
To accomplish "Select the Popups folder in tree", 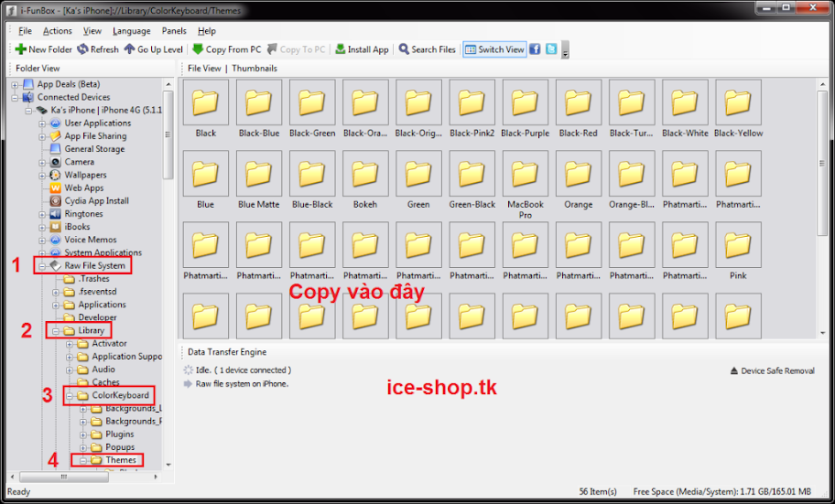I will (120, 447).
